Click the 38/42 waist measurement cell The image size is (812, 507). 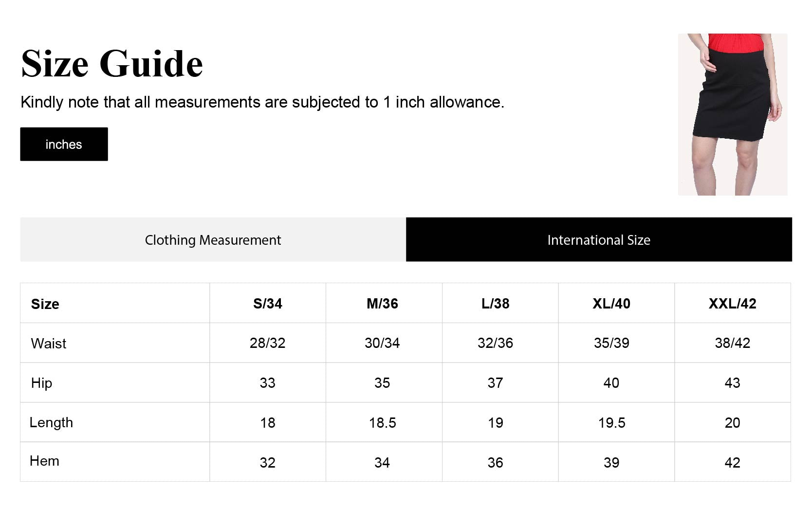tap(732, 343)
